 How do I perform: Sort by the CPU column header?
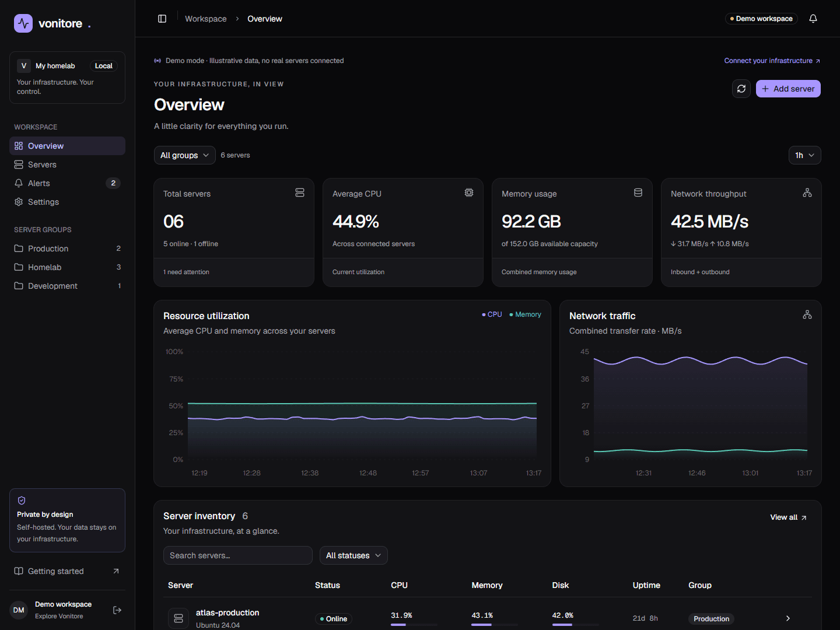coord(399,585)
